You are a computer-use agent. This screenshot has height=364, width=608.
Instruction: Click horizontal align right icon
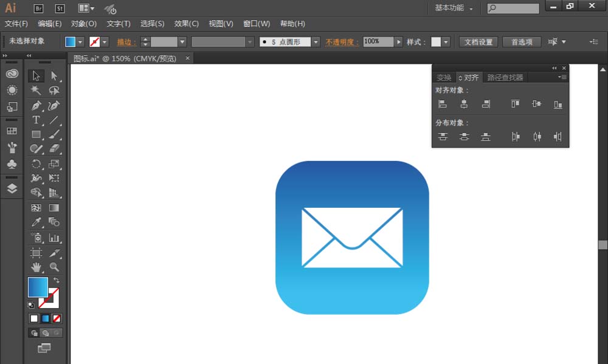(x=486, y=104)
